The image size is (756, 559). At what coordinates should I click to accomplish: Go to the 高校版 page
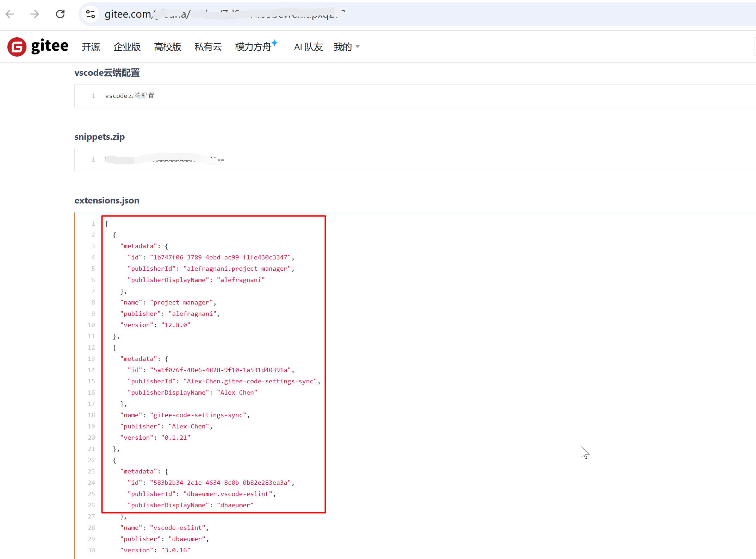tap(167, 47)
